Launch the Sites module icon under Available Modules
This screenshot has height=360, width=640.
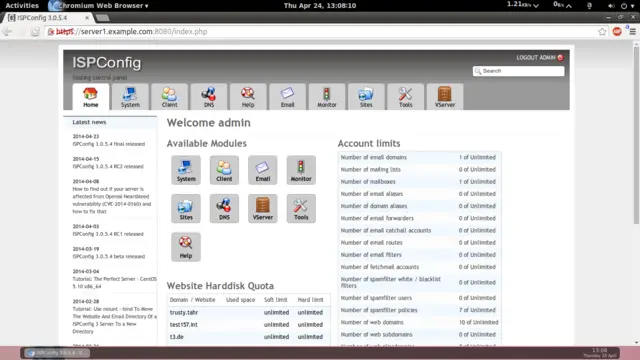pos(186,208)
